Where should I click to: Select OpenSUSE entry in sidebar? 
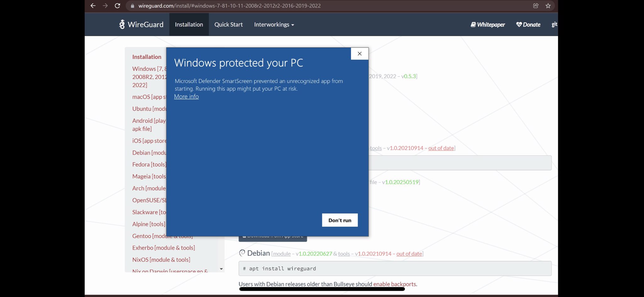coord(149,200)
